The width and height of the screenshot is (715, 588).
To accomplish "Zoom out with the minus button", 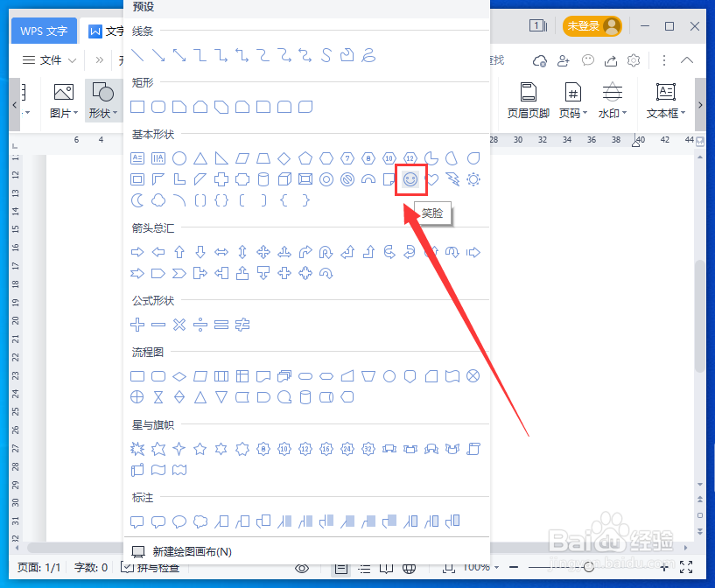I will (x=514, y=568).
